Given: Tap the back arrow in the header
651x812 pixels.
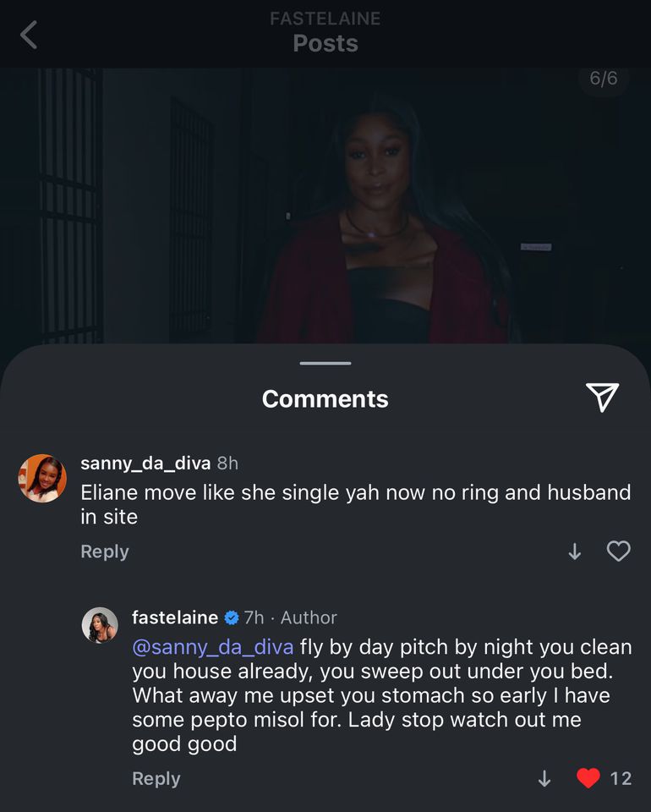Looking at the screenshot, I should 29,36.
